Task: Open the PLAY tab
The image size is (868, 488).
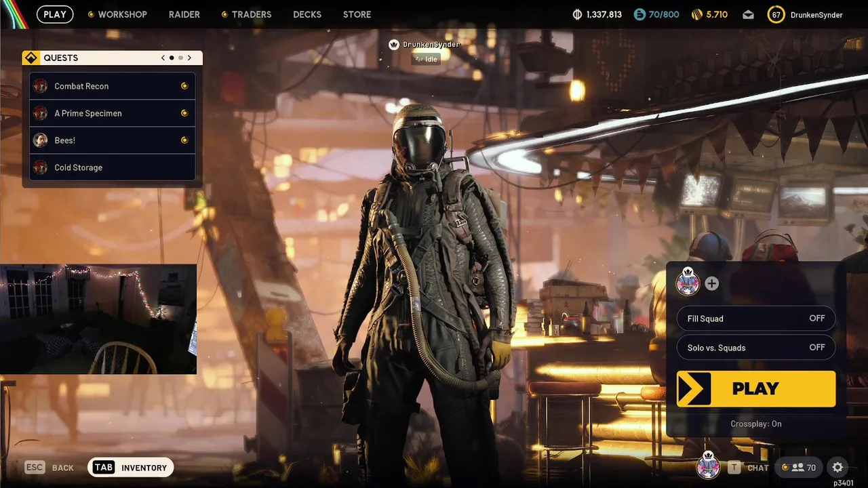Action: click(55, 14)
